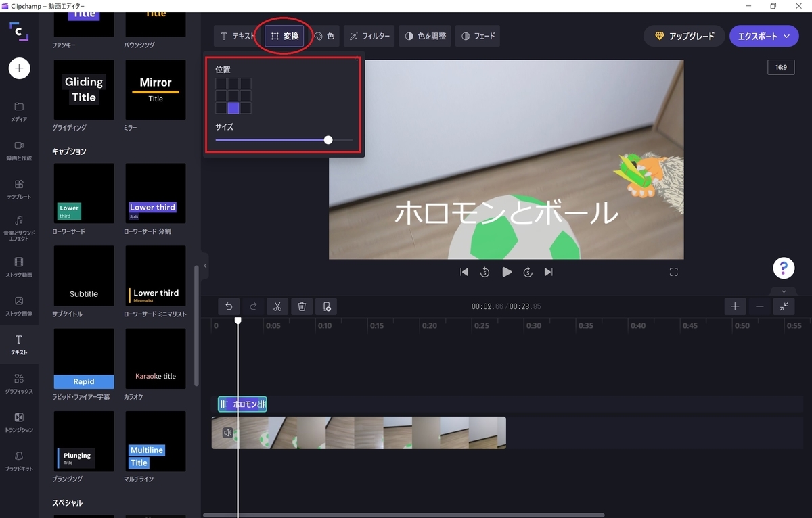812x518 pixels.
Task: Mute the video clip audio icon
Action: (x=228, y=433)
